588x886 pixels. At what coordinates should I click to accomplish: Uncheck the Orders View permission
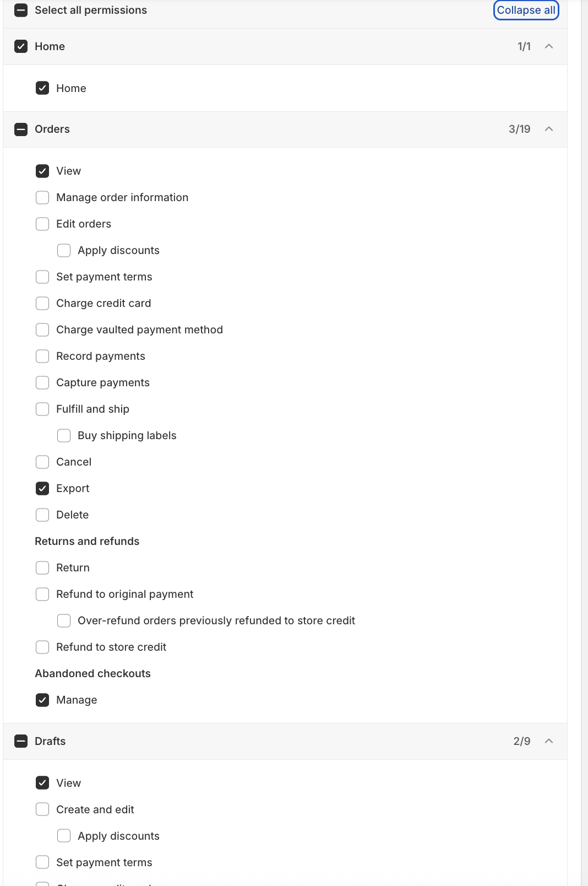click(42, 171)
